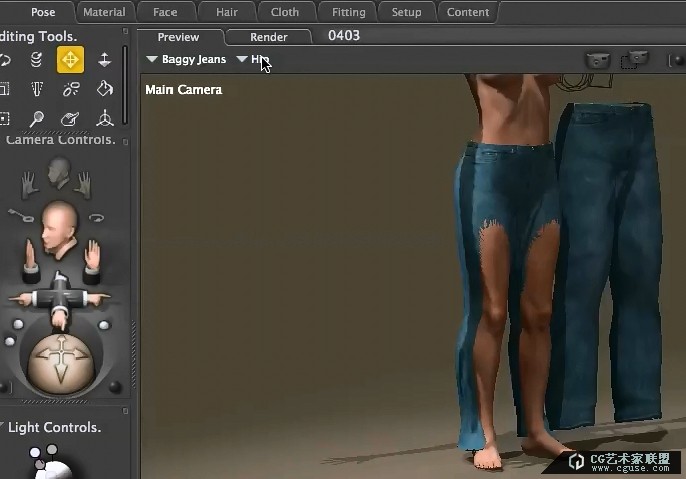The width and height of the screenshot is (686, 479).
Task: Select the Rotate tool in Editing Tools
Action: pyautogui.click(x=4, y=59)
